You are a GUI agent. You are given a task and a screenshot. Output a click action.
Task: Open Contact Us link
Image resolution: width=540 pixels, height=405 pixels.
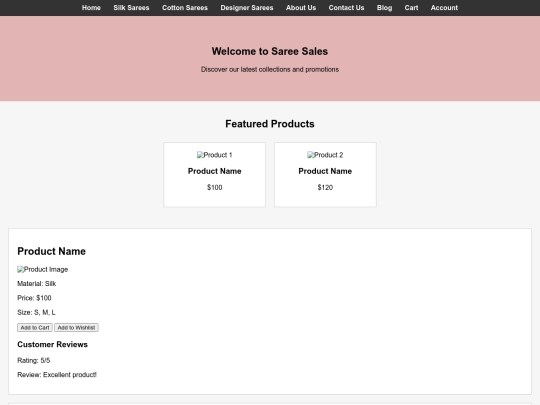tap(346, 8)
